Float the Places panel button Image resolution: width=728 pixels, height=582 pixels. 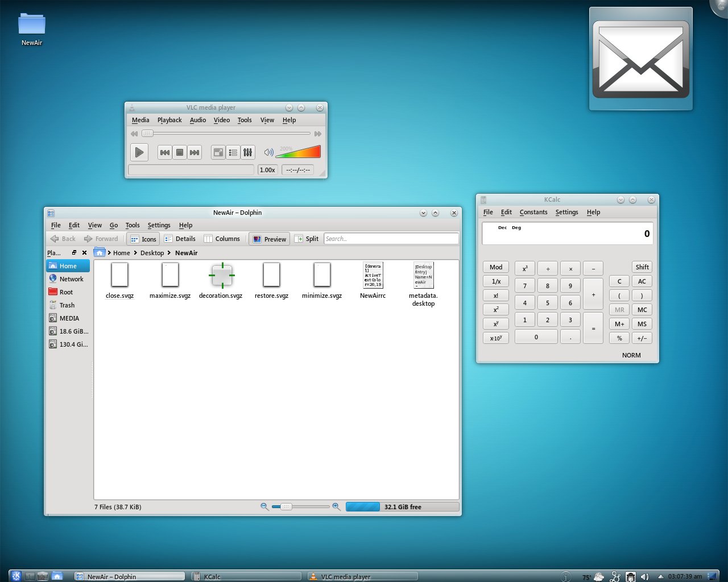click(x=74, y=252)
